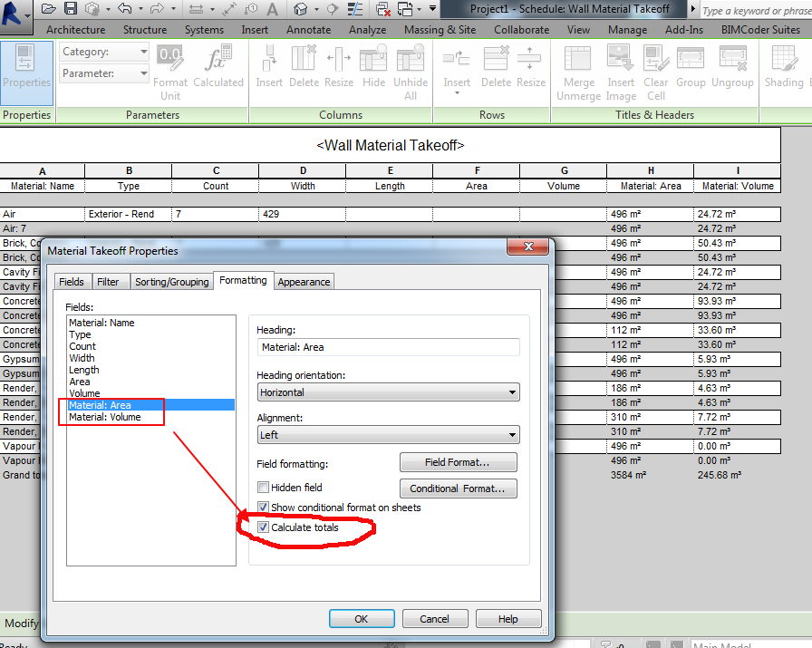Enable the Hidden field option
Image resolution: width=812 pixels, height=648 pixels.
tap(262, 487)
